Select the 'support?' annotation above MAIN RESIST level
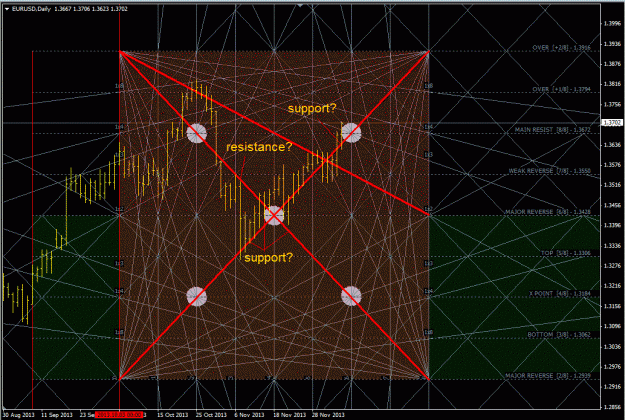The width and height of the screenshot is (625, 420). [312, 108]
